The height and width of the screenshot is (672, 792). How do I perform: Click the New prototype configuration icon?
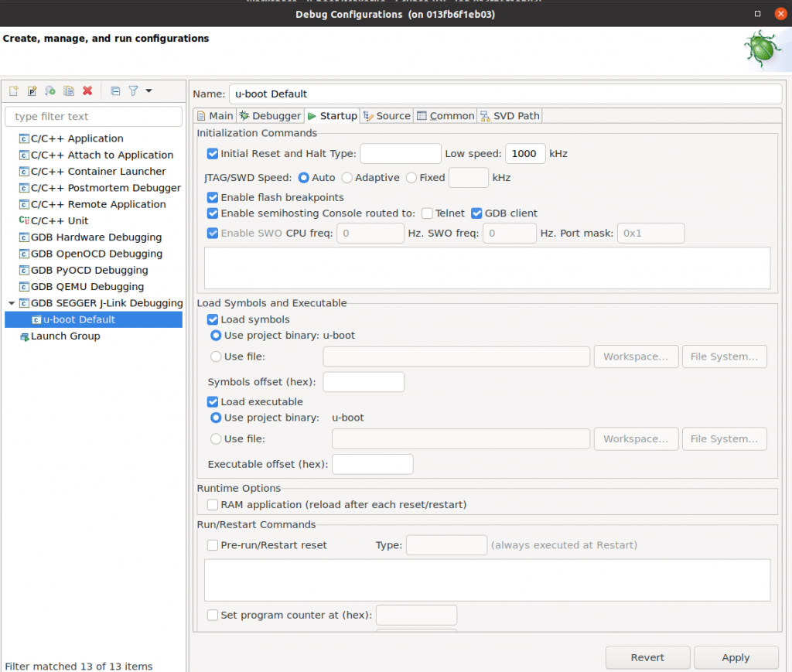coord(32,91)
